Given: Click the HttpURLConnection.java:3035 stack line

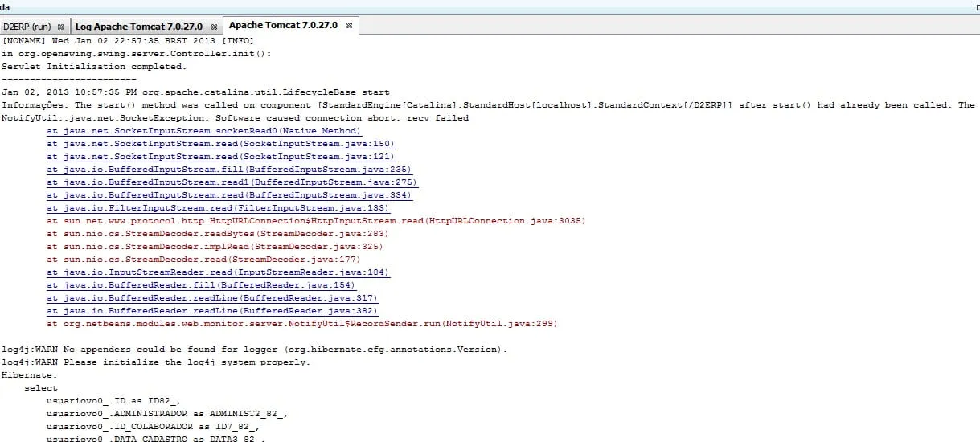Looking at the screenshot, I should pos(316,221).
